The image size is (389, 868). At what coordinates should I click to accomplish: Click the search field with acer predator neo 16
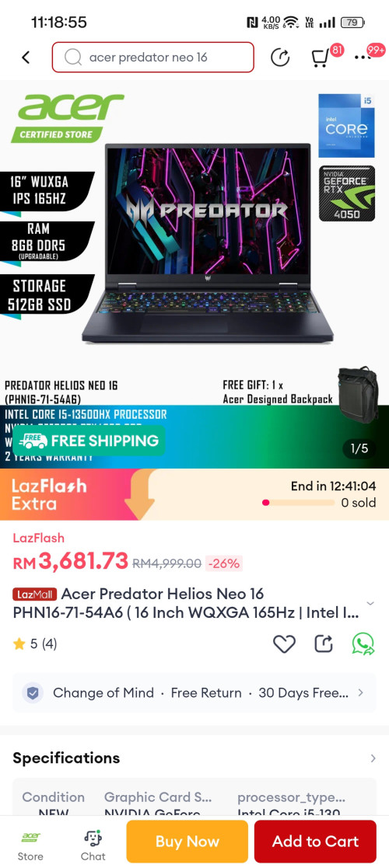tap(153, 57)
